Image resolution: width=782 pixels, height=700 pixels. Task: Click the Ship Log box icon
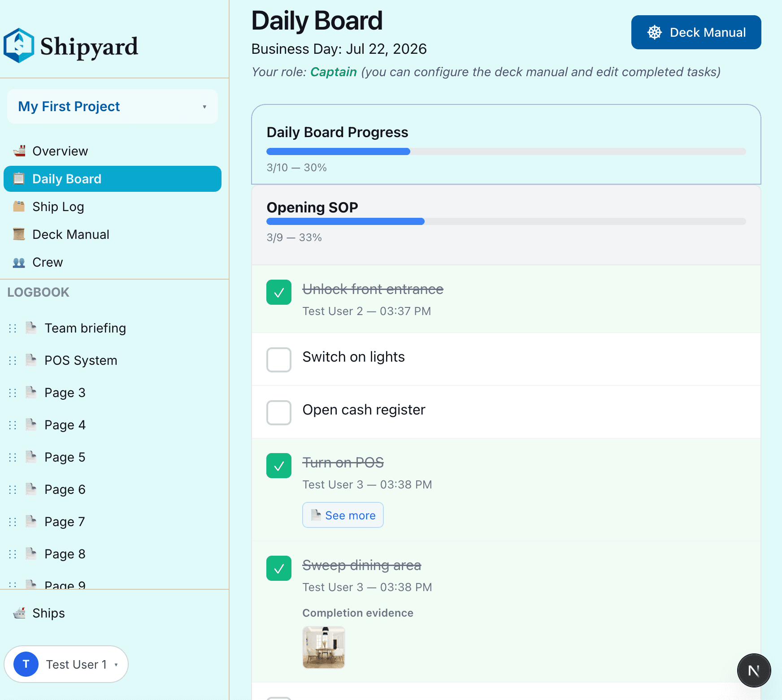click(19, 207)
